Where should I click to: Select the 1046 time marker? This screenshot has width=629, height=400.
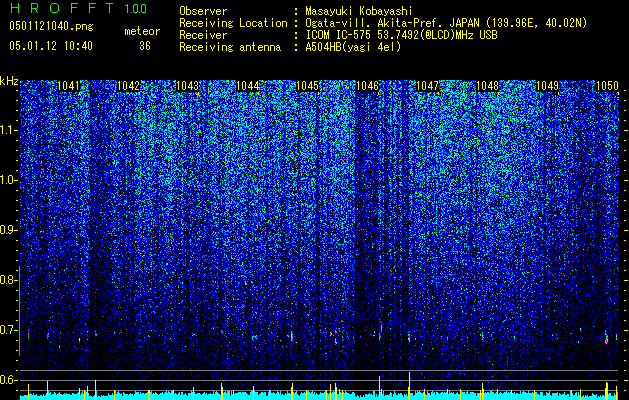pos(367,86)
